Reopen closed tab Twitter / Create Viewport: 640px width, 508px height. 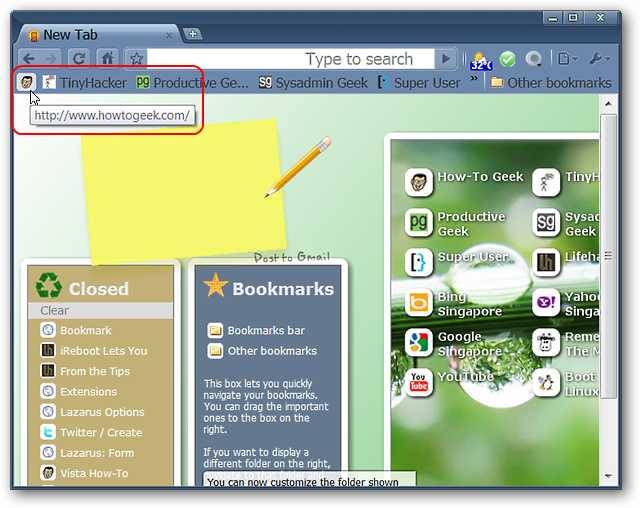point(91,432)
